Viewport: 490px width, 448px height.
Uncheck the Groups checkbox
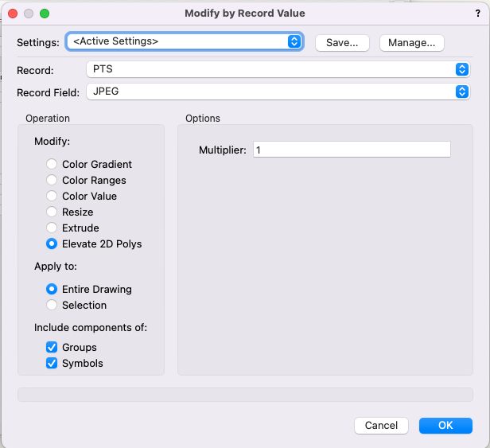click(52, 347)
